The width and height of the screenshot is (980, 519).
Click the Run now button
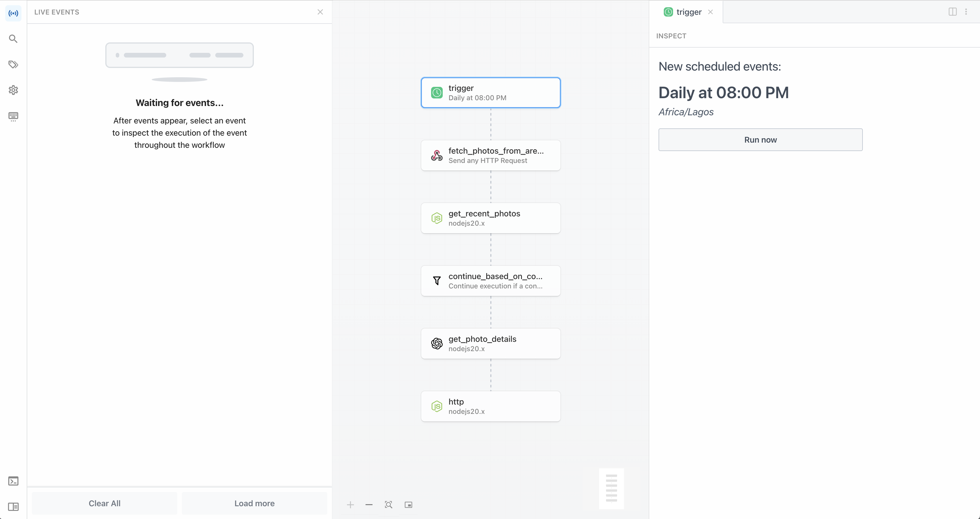760,140
